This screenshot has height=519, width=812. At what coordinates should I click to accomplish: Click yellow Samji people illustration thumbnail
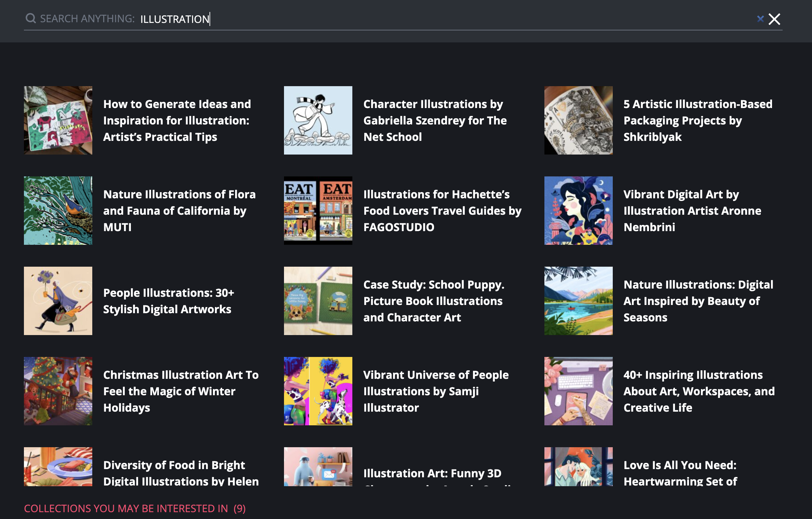pyautogui.click(x=318, y=391)
